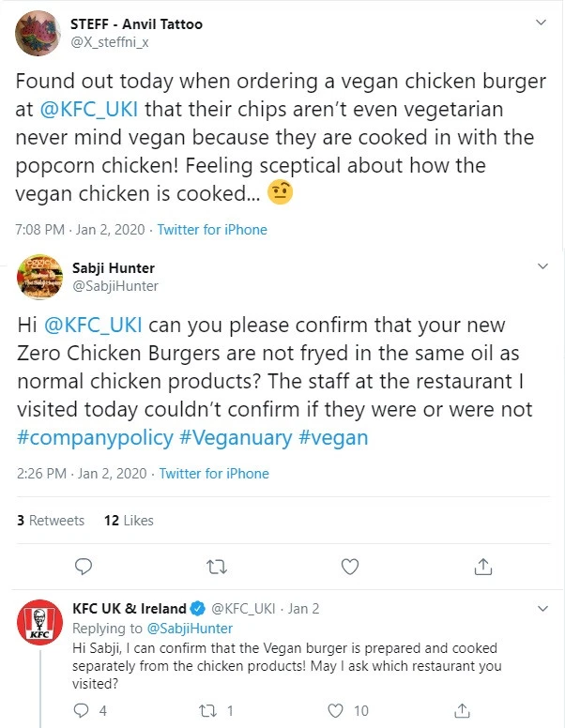View the 3 Retweets list

click(51, 520)
